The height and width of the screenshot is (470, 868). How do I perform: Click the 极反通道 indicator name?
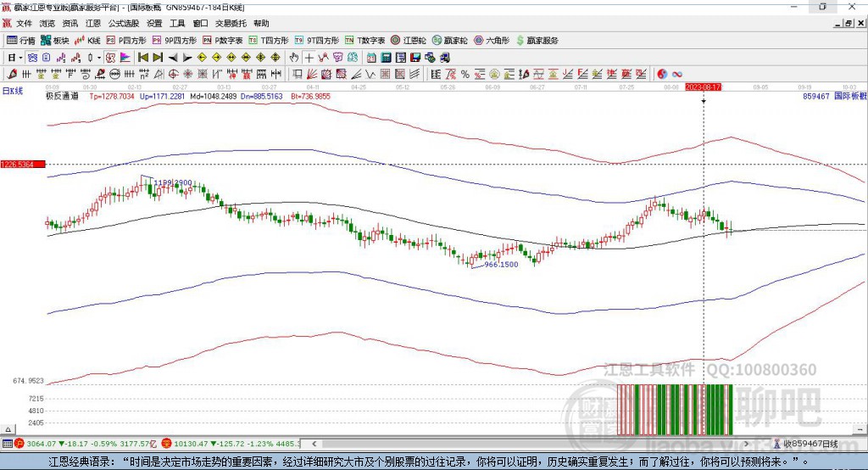tap(62, 97)
